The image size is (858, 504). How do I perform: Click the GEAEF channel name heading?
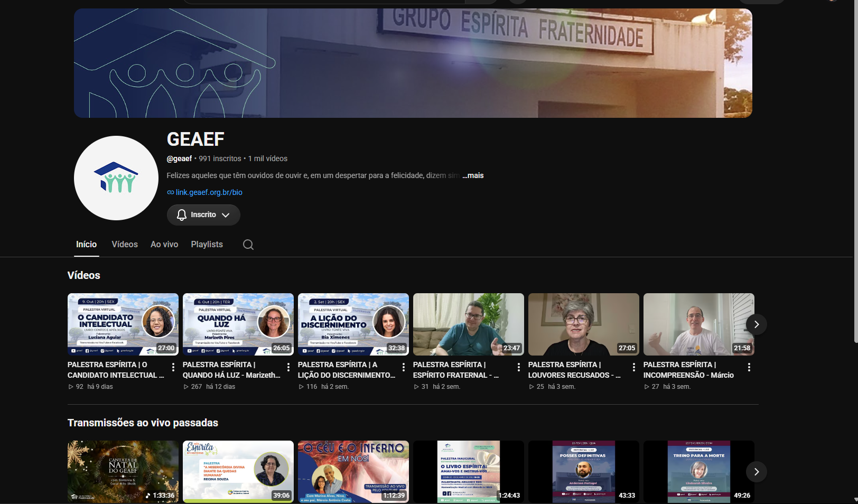[195, 139]
